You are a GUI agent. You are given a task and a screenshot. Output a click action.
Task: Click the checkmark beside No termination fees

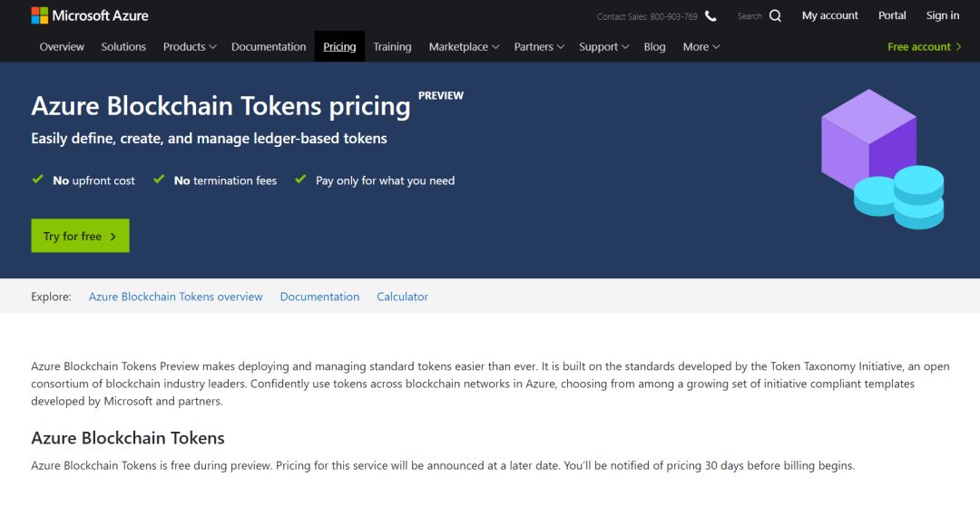pyautogui.click(x=159, y=180)
